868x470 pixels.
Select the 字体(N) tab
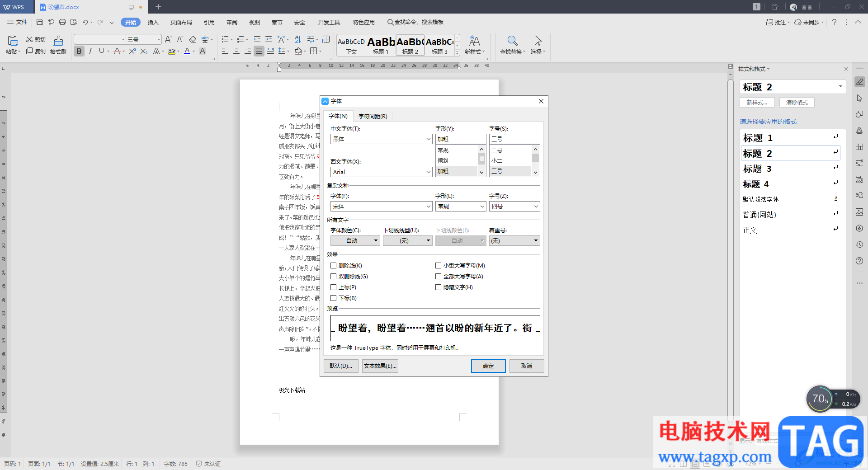tap(338, 116)
